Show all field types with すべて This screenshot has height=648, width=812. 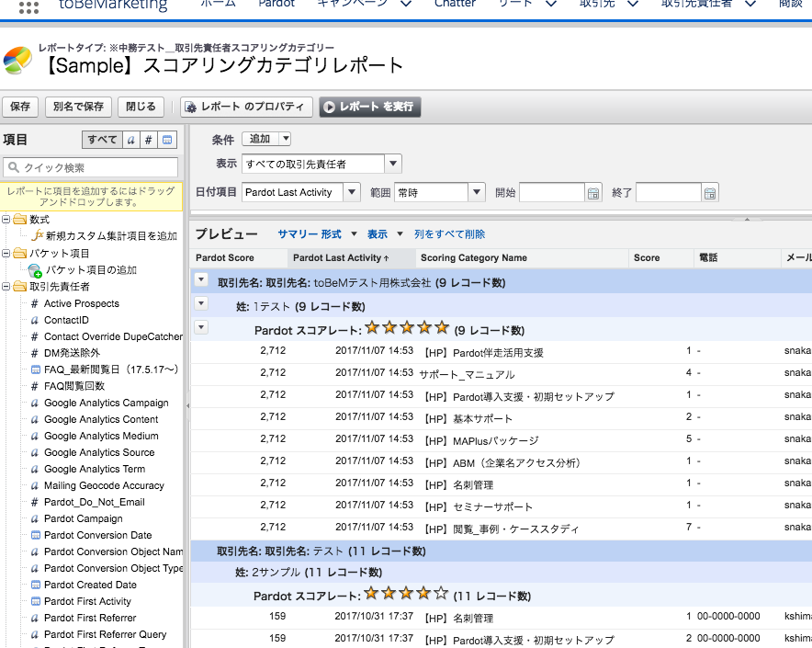[x=102, y=140]
